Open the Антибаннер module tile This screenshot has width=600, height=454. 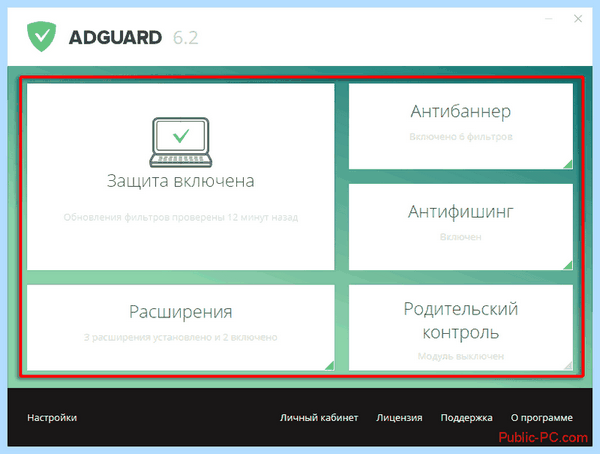[461, 126]
